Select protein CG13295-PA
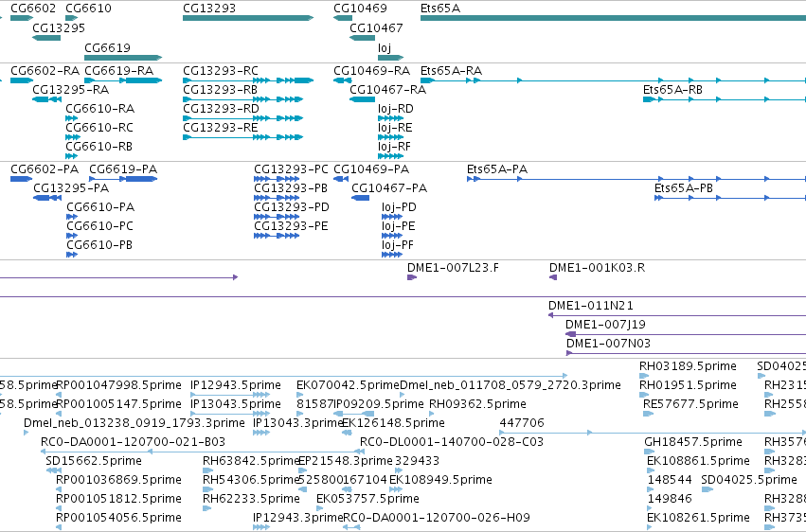This screenshot has width=806, height=532. tap(47, 198)
